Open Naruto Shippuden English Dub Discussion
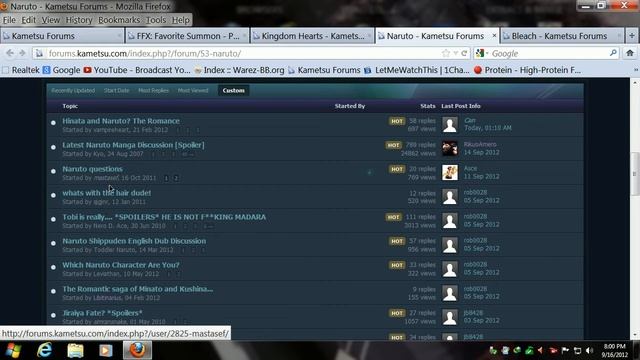 pyautogui.click(x=134, y=241)
